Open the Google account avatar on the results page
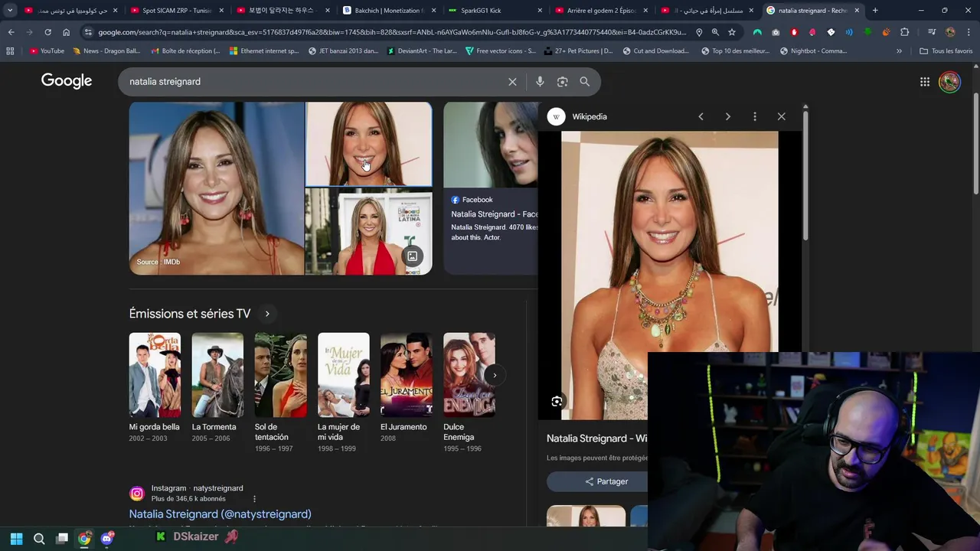Viewport: 980px width, 551px height. click(949, 82)
